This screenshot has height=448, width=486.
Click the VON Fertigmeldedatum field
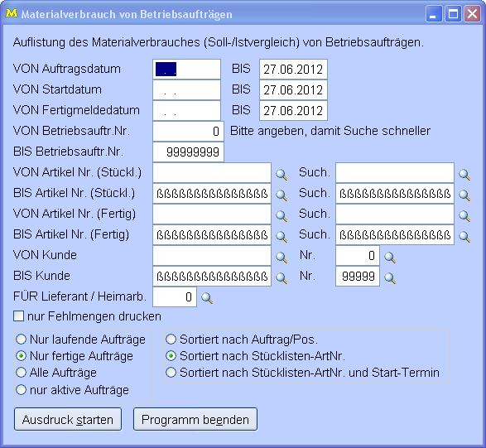tap(186, 110)
